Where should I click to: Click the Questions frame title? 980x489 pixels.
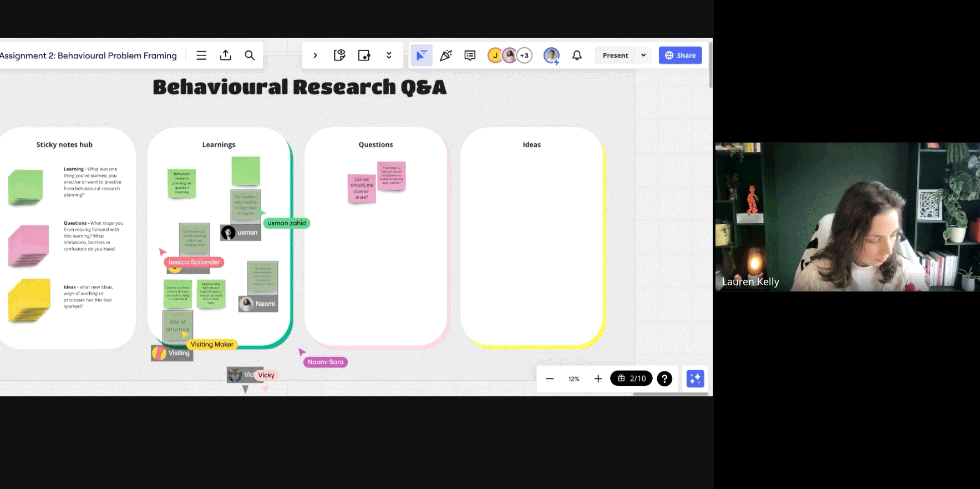pyautogui.click(x=375, y=145)
